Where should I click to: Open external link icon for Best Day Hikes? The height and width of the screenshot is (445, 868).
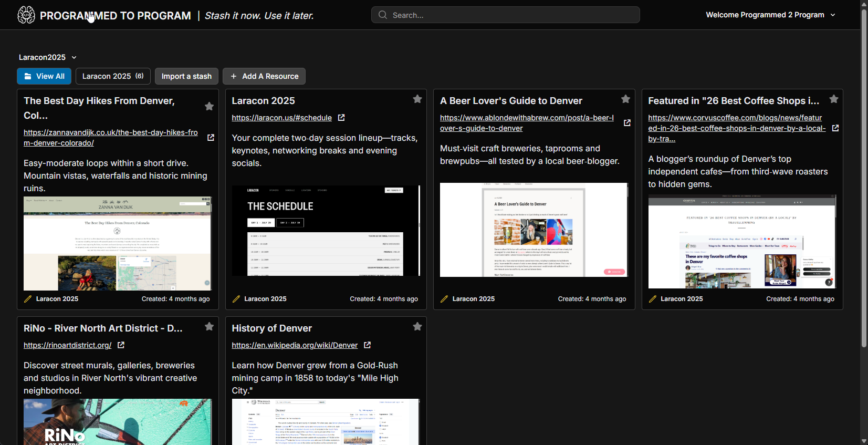pyautogui.click(x=211, y=138)
